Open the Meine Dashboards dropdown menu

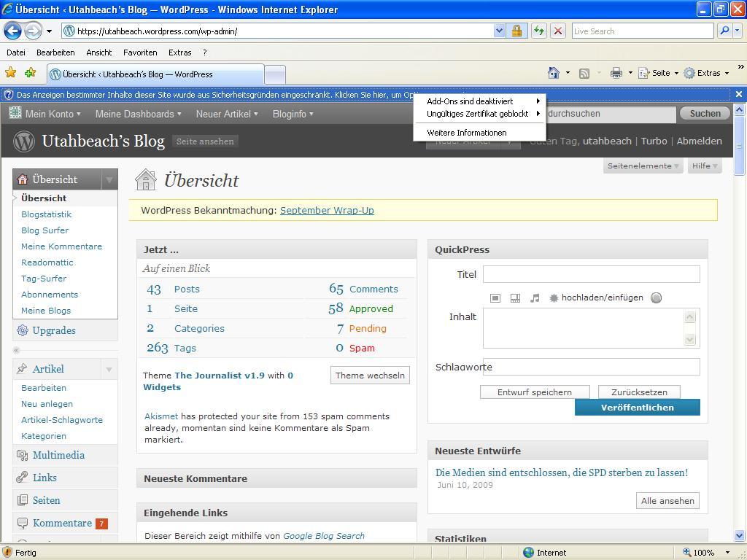[138, 114]
